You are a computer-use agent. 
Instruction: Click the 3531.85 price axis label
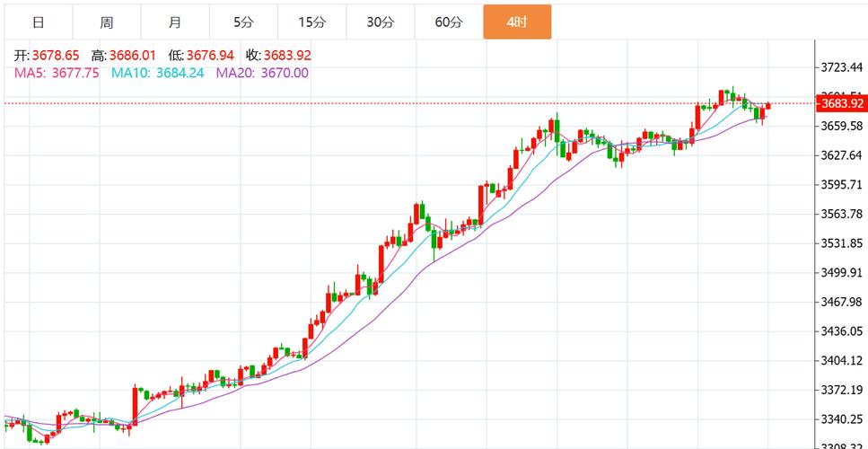point(841,243)
